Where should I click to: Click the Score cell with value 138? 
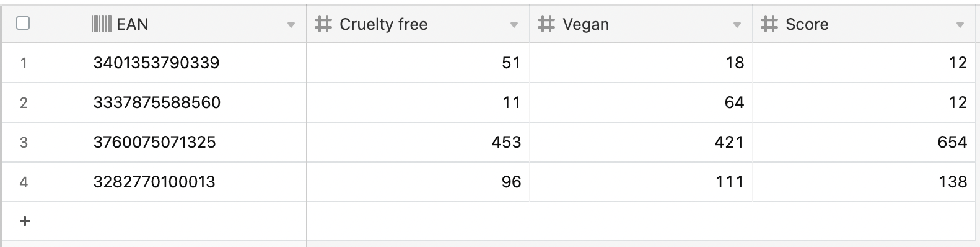point(864,182)
